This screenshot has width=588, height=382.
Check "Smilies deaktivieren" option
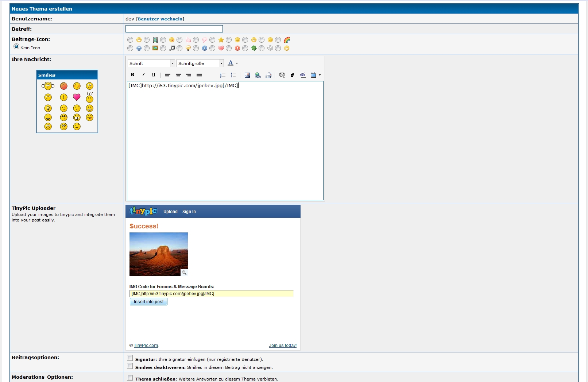pos(130,366)
